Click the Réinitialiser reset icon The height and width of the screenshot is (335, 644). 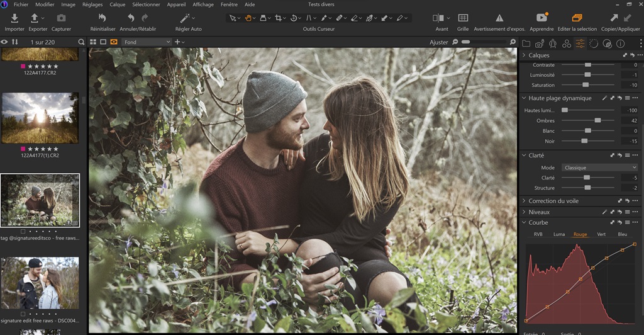tap(103, 18)
